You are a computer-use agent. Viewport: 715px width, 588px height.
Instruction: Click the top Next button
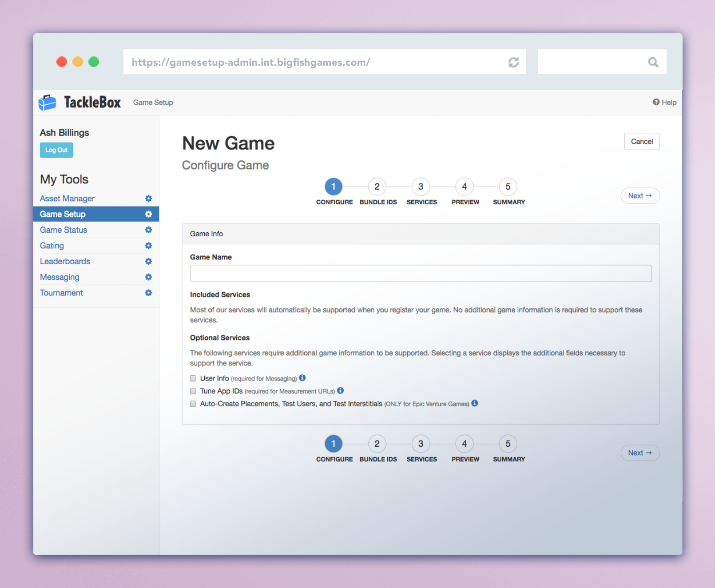click(x=640, y=196)
